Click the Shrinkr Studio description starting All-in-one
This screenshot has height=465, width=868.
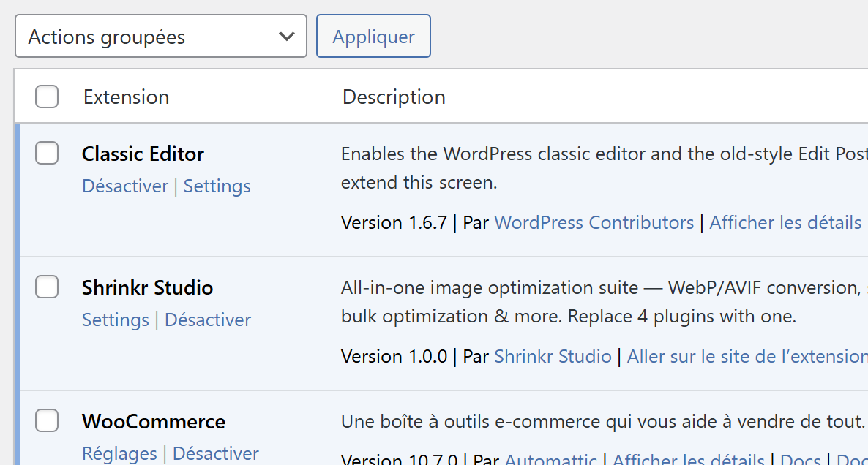tap(605, 302)
